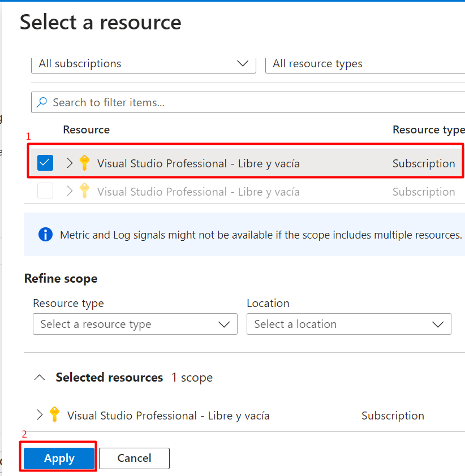Click the Resource type column header

(x=429, y=130)
